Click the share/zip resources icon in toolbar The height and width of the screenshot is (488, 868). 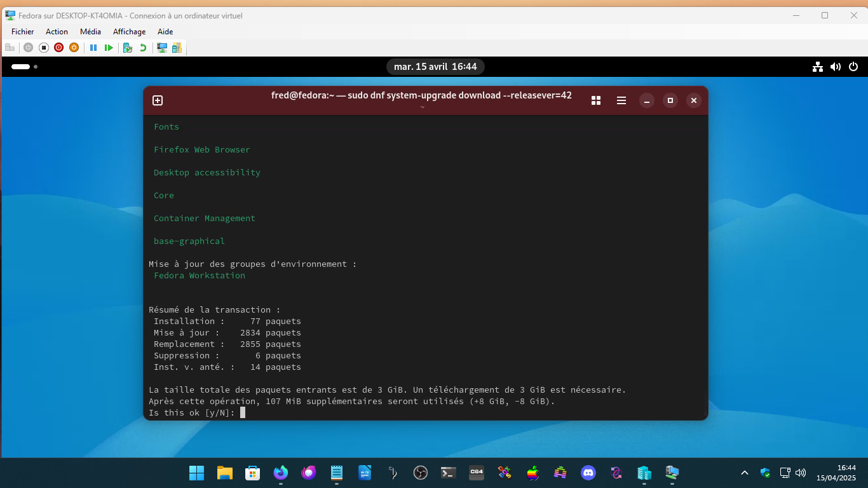177,48
